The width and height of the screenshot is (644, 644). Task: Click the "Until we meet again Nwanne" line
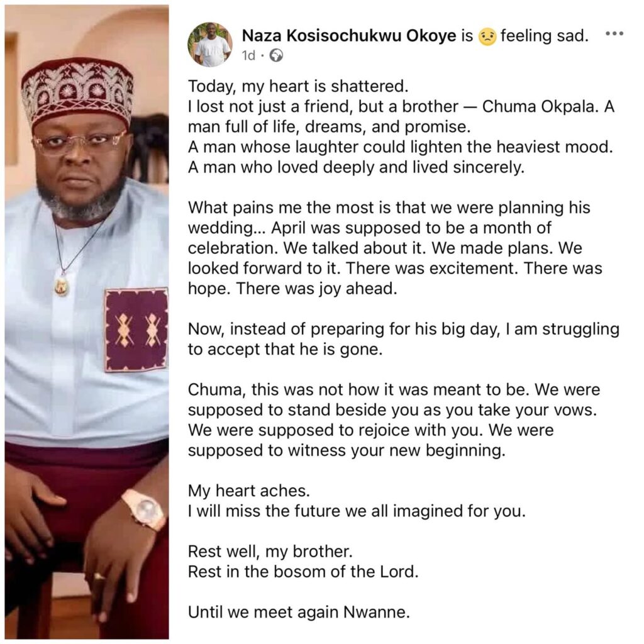(299, 611)
